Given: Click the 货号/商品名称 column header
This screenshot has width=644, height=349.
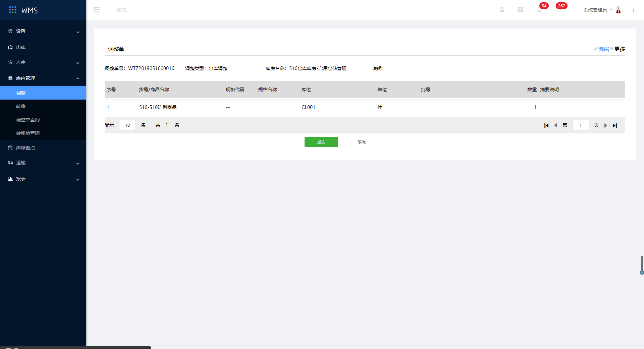Looking at the screenshot, I should point(154,90).
